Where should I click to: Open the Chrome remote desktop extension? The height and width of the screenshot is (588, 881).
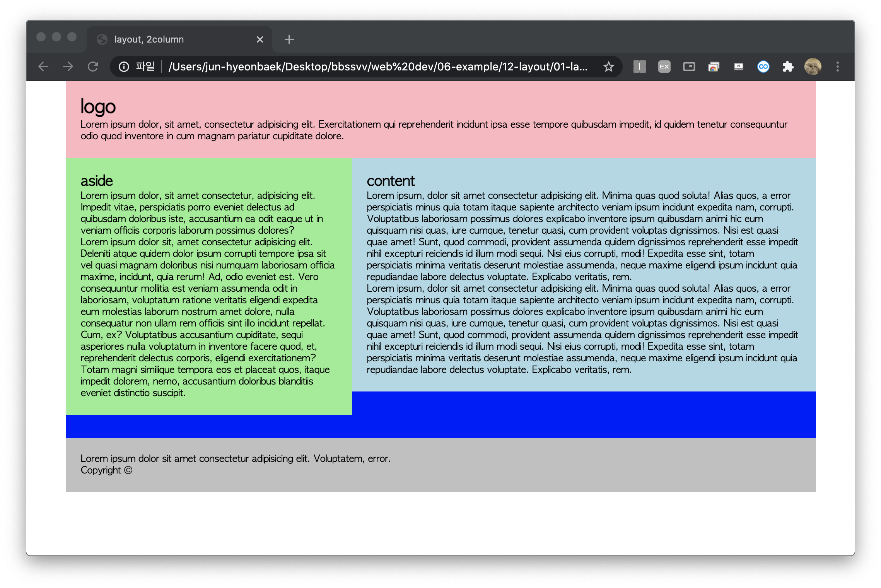tap(714, 67)
